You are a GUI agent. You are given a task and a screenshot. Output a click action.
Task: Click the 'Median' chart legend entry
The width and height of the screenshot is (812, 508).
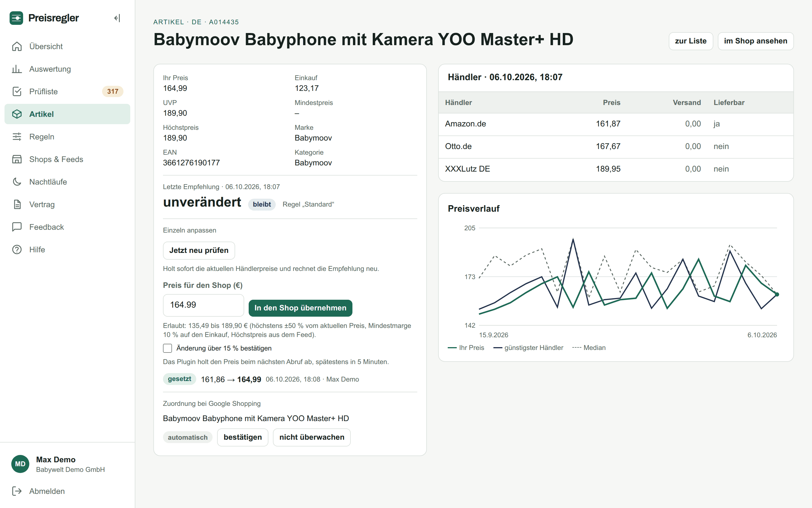click(x=589, y=348)
